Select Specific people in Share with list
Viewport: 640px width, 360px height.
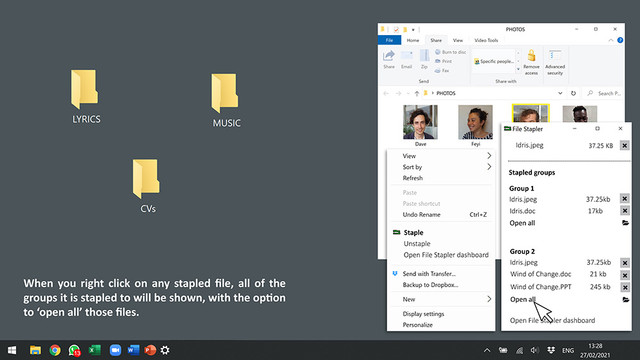tap(494, 61)
